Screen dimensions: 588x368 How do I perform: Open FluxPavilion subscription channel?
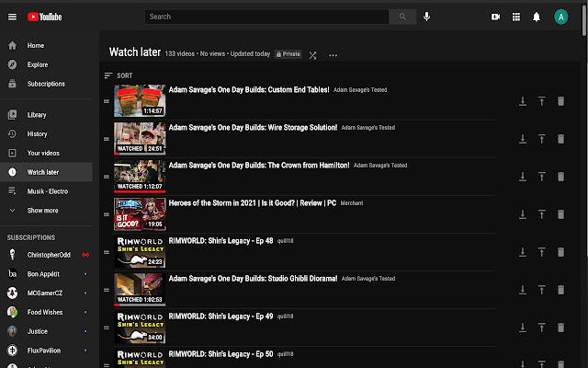tap(46, 351)
